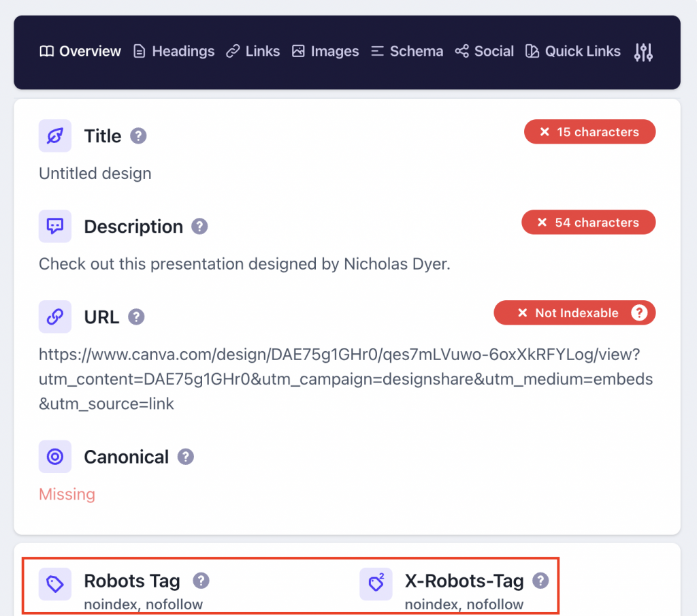Click the Description speech bubble icon
The width and height of the screenshot is (697, 616).
tap(55, 226)
